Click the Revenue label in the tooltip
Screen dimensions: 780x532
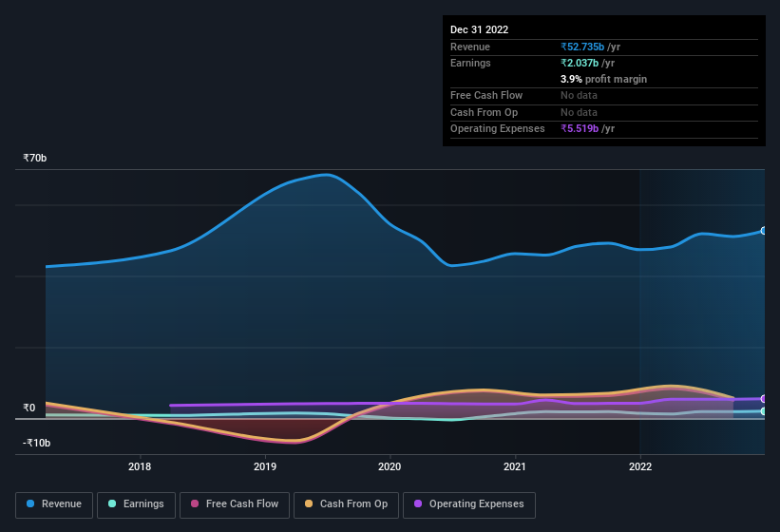point(470,47)
